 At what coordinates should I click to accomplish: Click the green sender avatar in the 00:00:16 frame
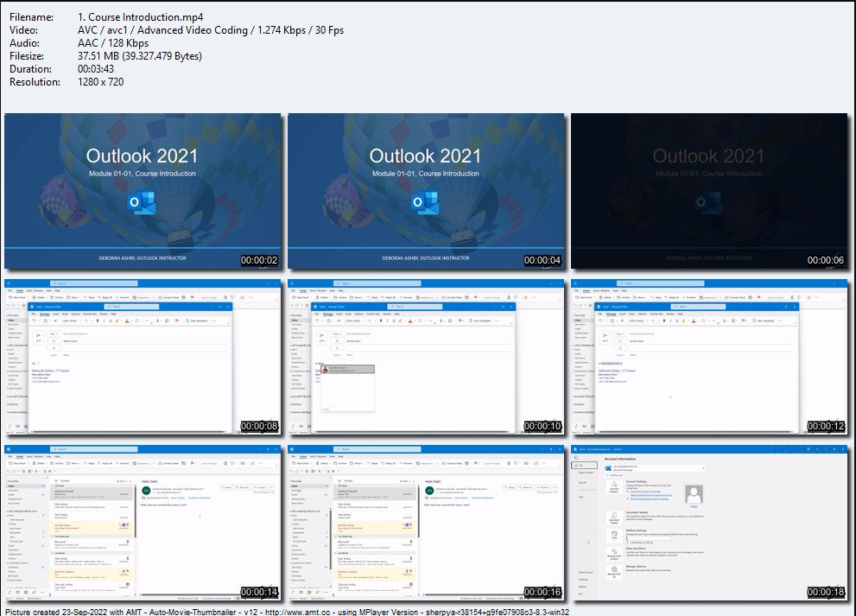tap(429, 491)
